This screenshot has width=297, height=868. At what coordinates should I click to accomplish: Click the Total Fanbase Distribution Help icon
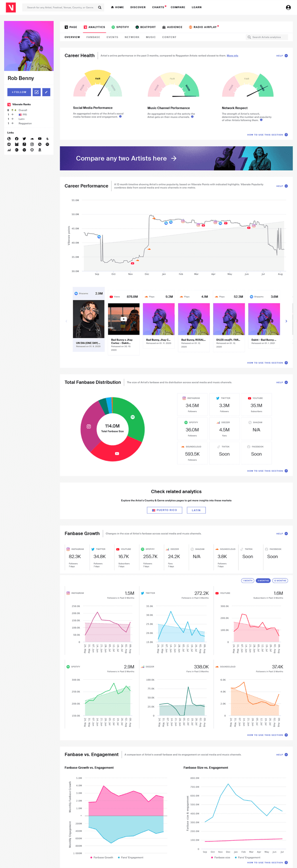286,382
